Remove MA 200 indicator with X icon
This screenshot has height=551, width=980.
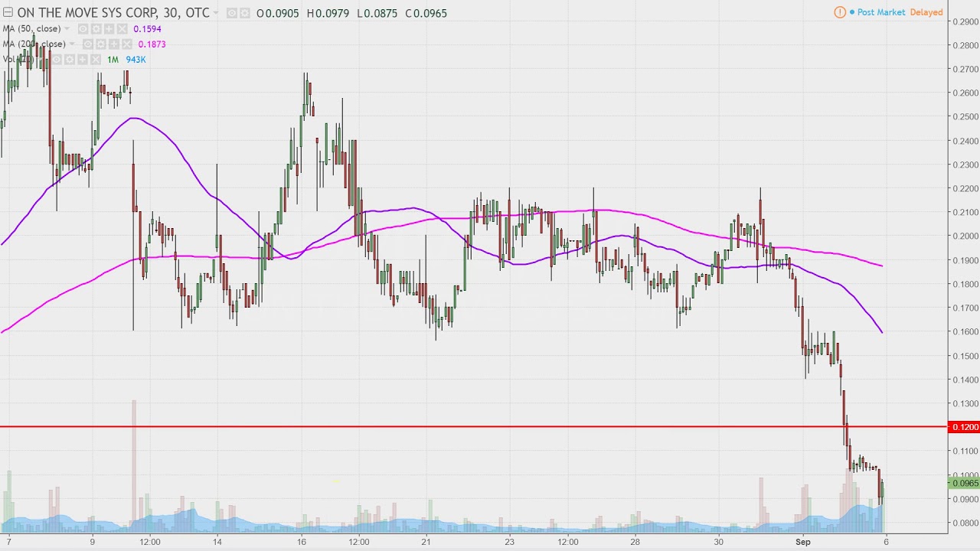click(126, 44)
